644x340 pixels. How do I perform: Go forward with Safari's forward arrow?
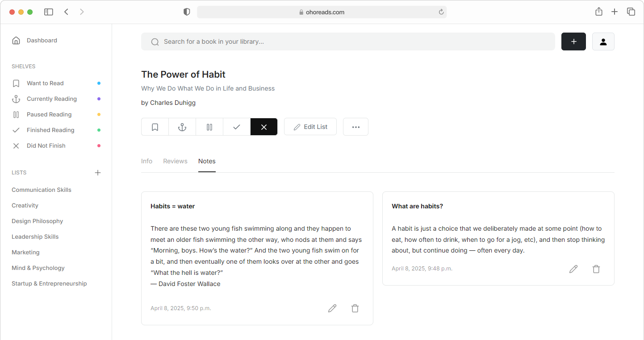(x=82, y=12)
